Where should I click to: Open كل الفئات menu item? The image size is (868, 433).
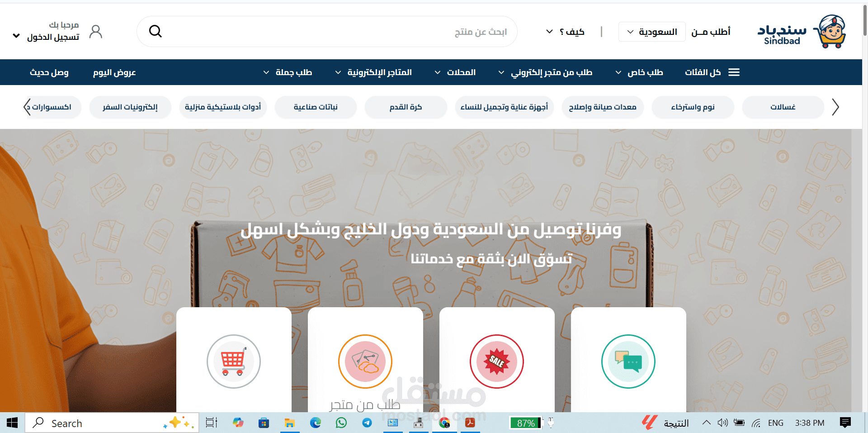pyautogui.click(x=703, y=72)
